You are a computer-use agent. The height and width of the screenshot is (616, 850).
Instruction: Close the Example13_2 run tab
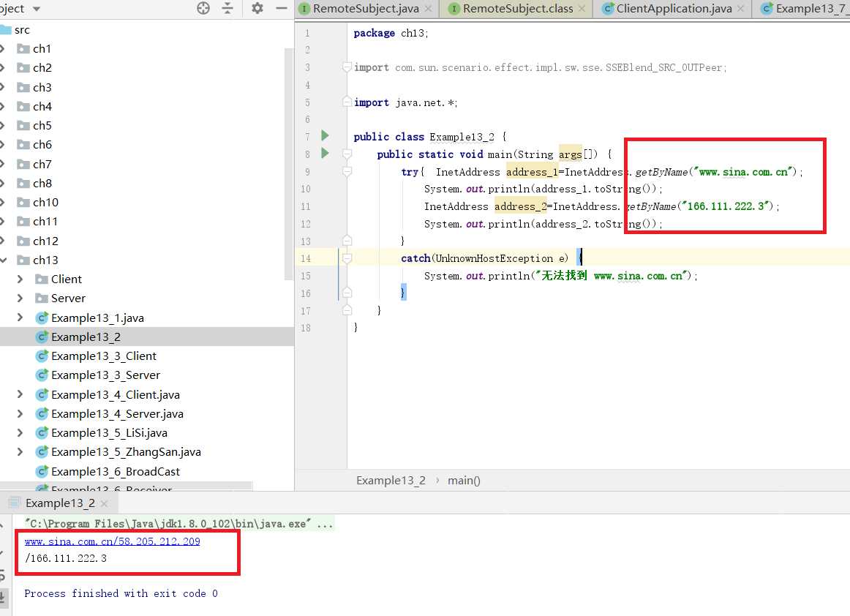coord(104,503)
